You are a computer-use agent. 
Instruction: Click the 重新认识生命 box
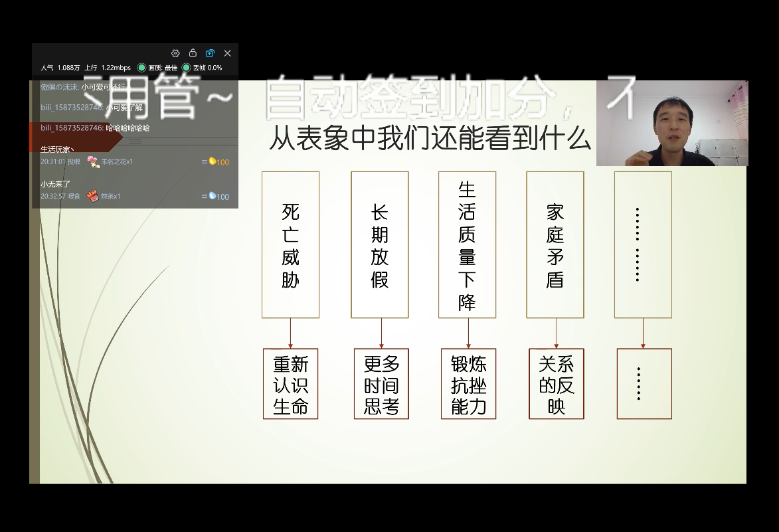click(290, 384)
